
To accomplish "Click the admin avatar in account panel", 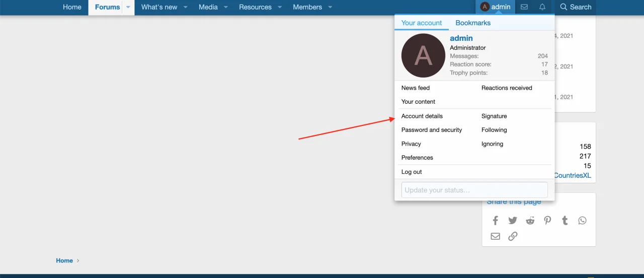I will click(x=423, y=55).
